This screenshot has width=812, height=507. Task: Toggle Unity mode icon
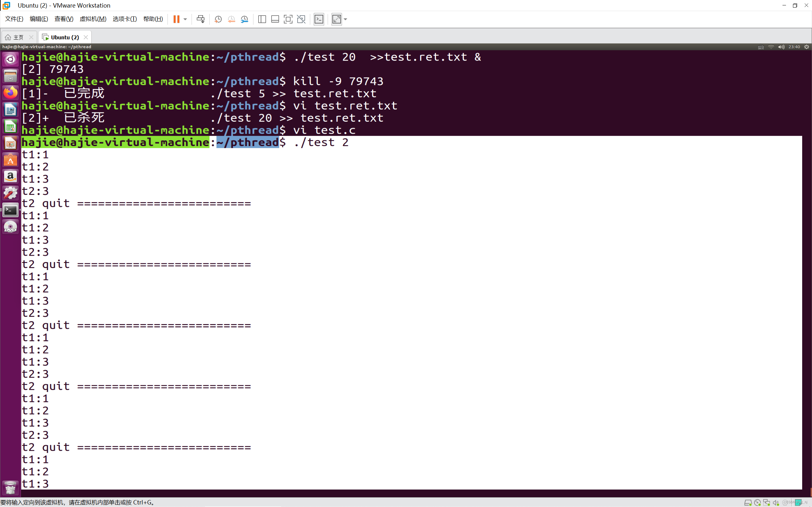tap(301, 19)
